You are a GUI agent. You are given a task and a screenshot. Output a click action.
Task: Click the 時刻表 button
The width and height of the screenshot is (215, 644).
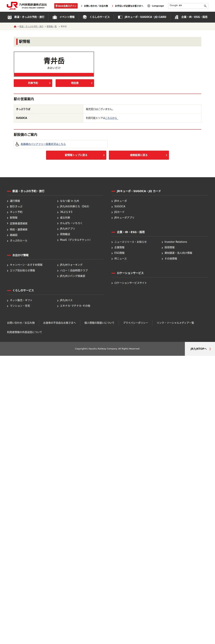point(75,83)
